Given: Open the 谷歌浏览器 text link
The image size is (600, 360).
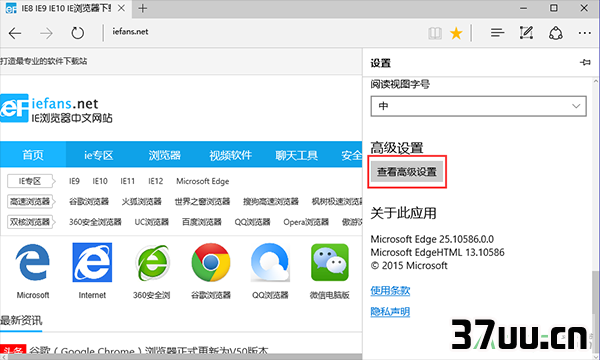Looking at the screenshot, I should tap(89, 201).
